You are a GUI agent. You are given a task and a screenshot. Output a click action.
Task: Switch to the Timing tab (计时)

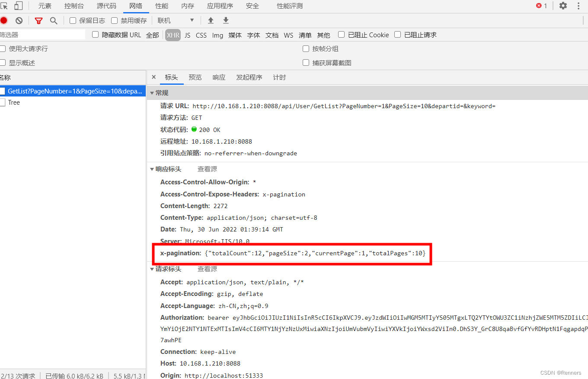coord(279,77)
